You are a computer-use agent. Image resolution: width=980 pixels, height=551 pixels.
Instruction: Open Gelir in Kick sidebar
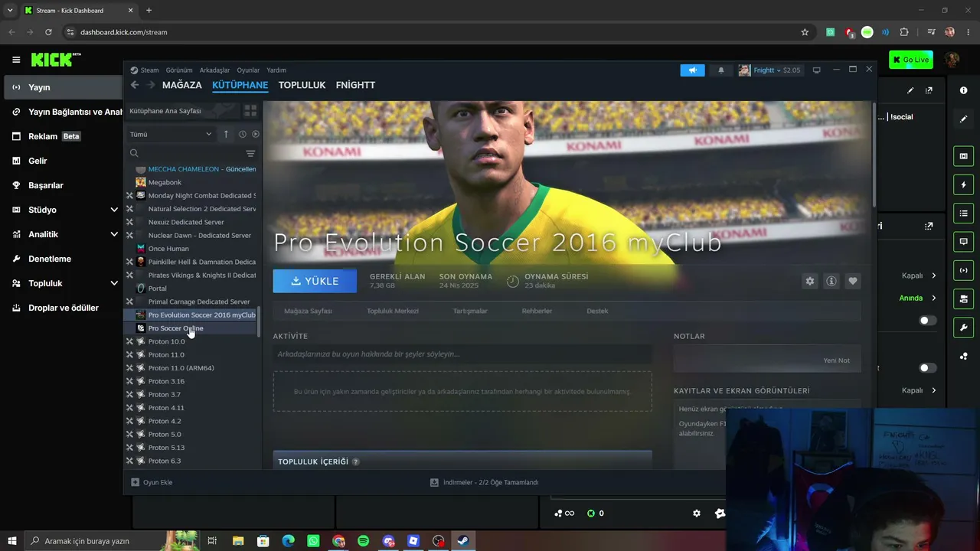[x=38, y=161]
